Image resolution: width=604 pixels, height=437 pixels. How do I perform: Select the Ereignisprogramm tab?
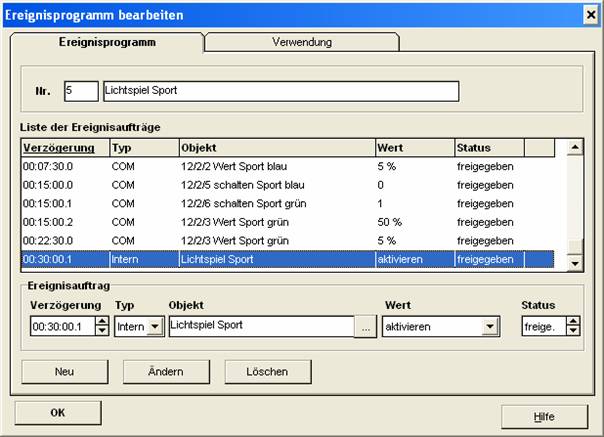[x=107, y=43]
